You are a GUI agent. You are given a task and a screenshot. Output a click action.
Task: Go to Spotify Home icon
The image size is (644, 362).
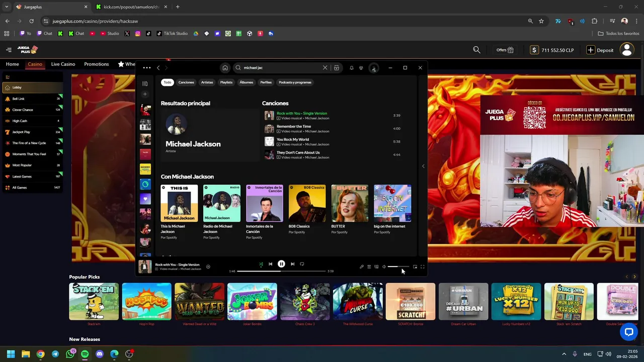pos(225,68)
